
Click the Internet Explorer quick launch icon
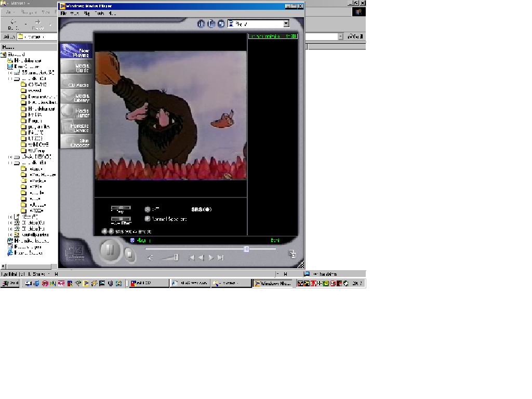(x=36, y=283)
